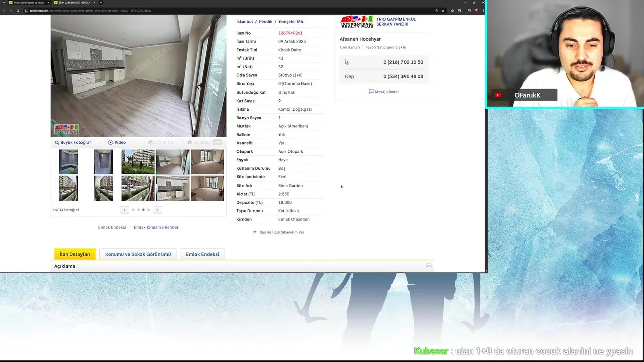Click the zoom magnifier icon in address bar
The width and height of the screenshot is (644, 362).
(436, 10)
